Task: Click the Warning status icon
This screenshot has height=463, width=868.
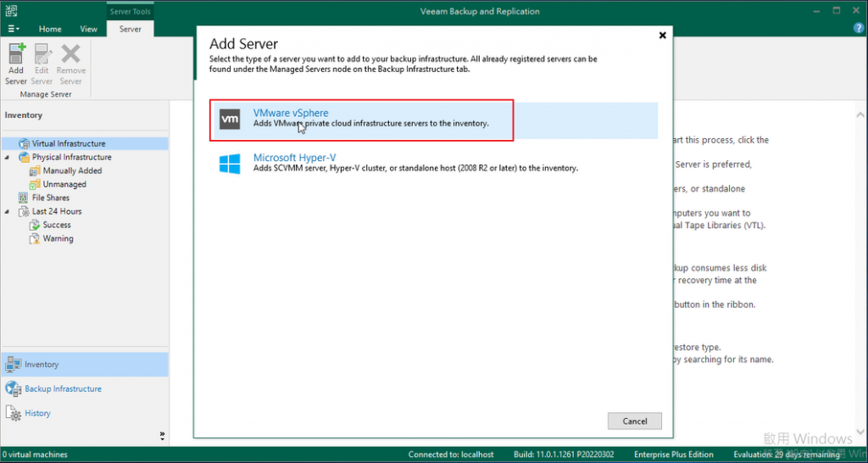Action: click(35, 238)
